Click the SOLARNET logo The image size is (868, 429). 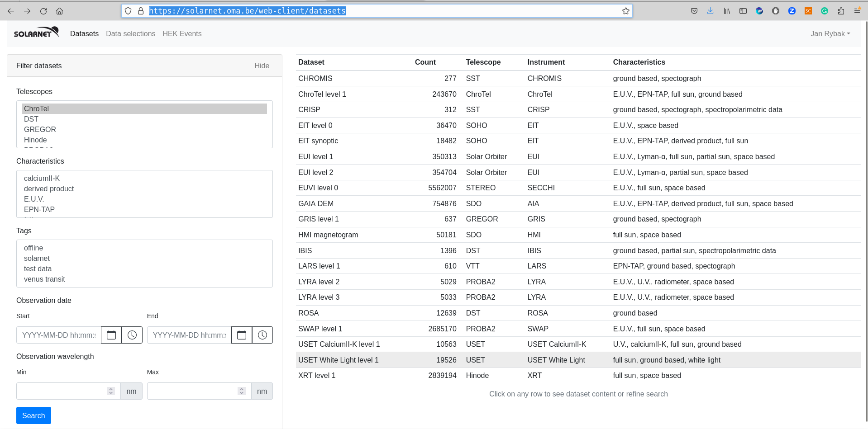click(x=36, y=33)
